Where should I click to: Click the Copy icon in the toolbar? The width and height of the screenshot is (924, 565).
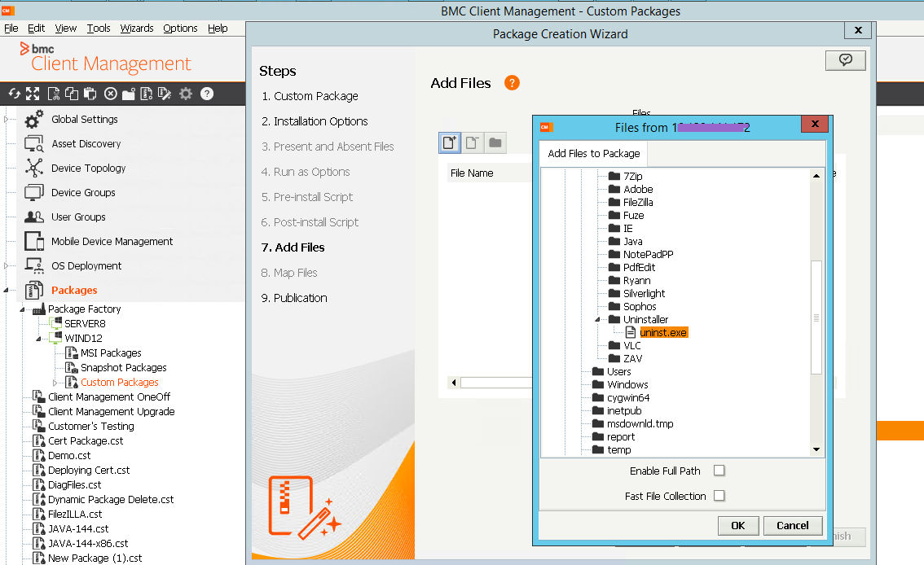pyautogui.click(x=72, y=94)
